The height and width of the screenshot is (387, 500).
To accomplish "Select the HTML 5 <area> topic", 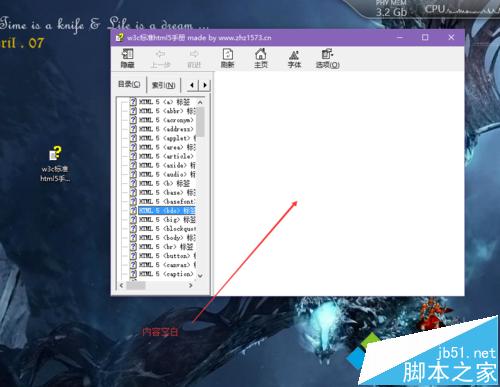I will tap(167, 147).
